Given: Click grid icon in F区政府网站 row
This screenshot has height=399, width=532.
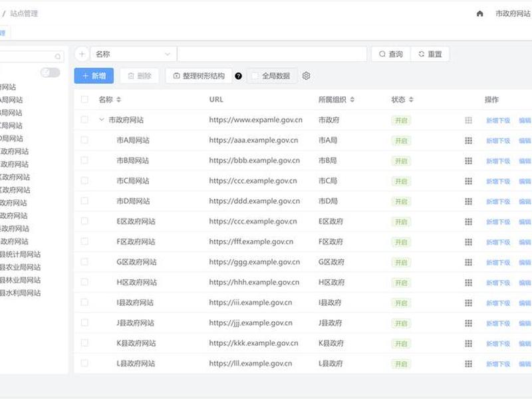Looking at the screenshot, I should click(469, 242).
